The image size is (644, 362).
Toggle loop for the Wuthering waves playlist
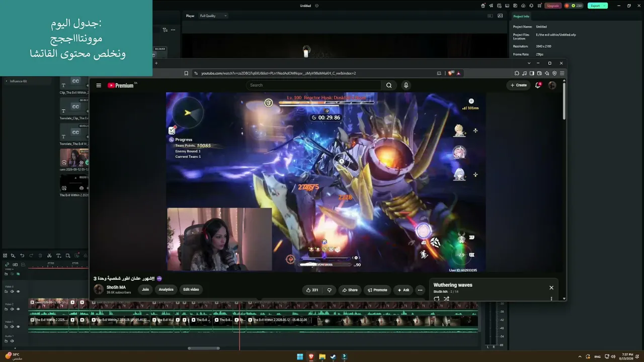[x=436, y=299]
